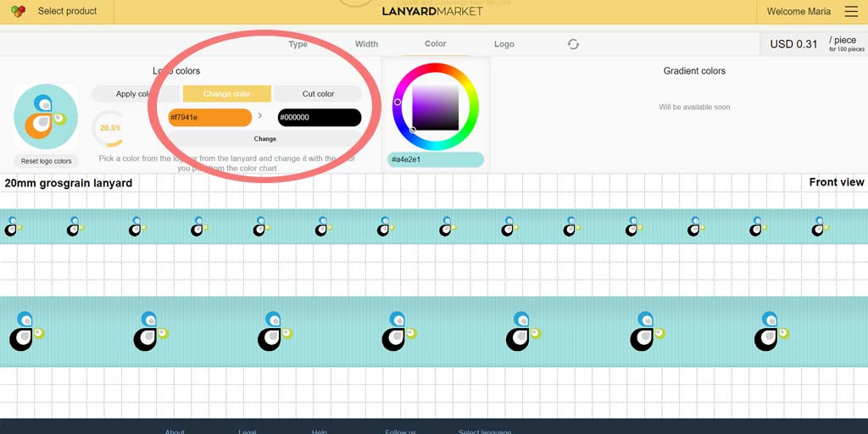Open the Width tab

[366, 44]
